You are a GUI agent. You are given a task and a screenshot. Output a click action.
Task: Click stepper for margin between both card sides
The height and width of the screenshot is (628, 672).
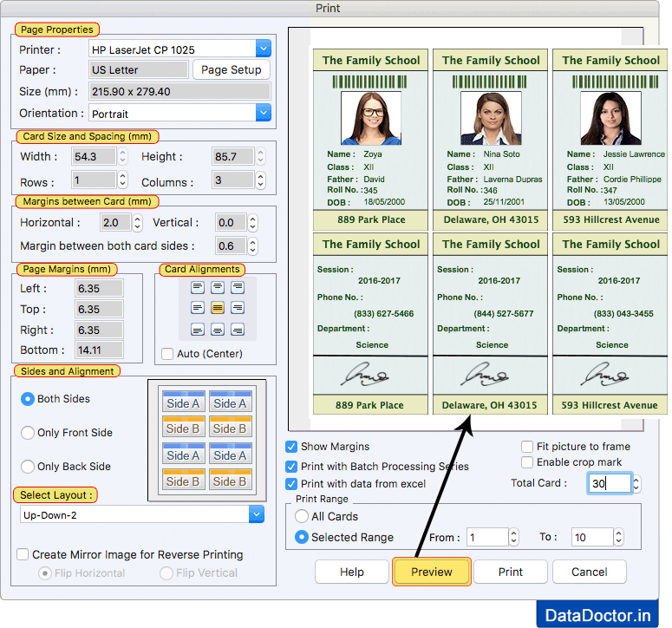coord(253,246)
